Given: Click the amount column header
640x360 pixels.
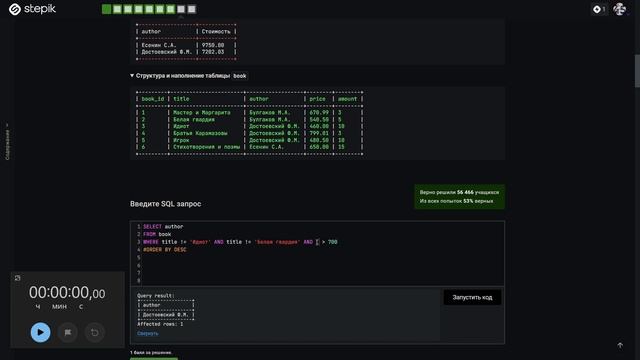Looking at the screenshot, I should (x=347, y=99).
